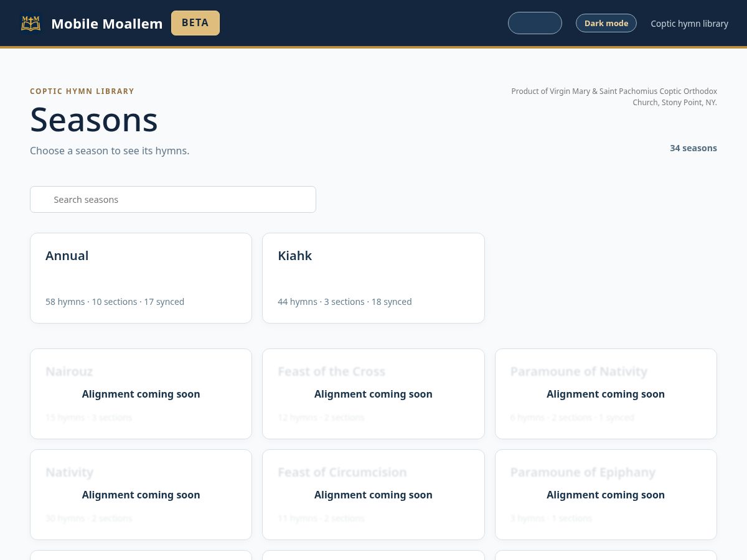Click the BETA badge
This screenshot has width=747, height=560.
(x=195, y=23)
